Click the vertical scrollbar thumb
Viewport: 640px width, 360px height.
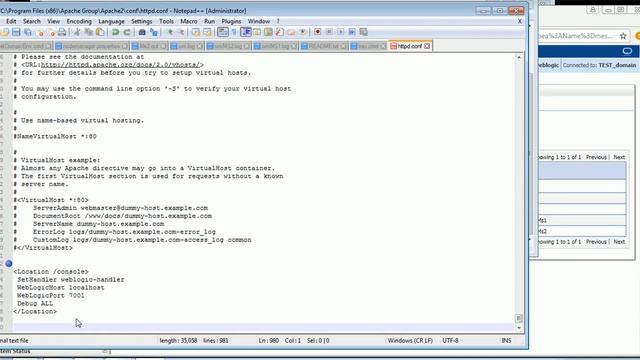(x=519, y=318)
